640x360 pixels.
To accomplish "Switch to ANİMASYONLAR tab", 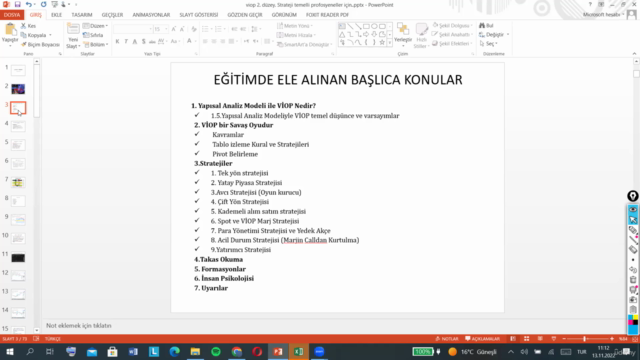I will point(151,15).
